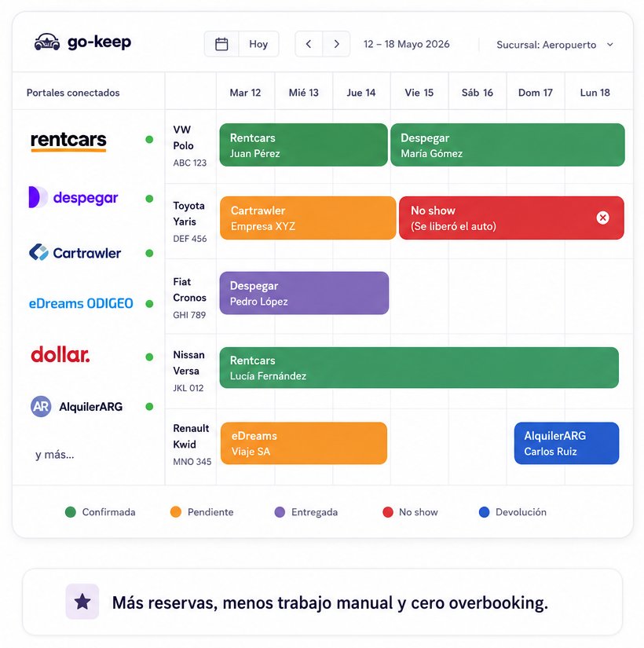The image size is (644, 648).
Task: Select the Dom 17 day column header
Action: coord(536,93)
